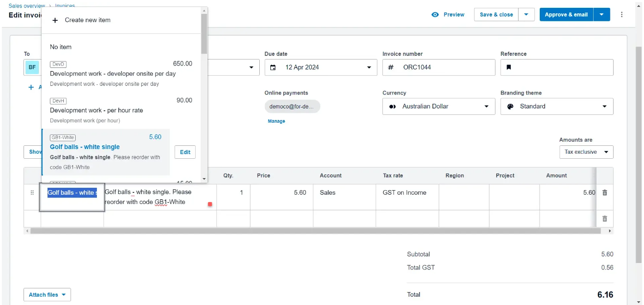Open the Tax exclusive dropdown
This screenshot has width=644, height=305.
(x=586, y=151)
